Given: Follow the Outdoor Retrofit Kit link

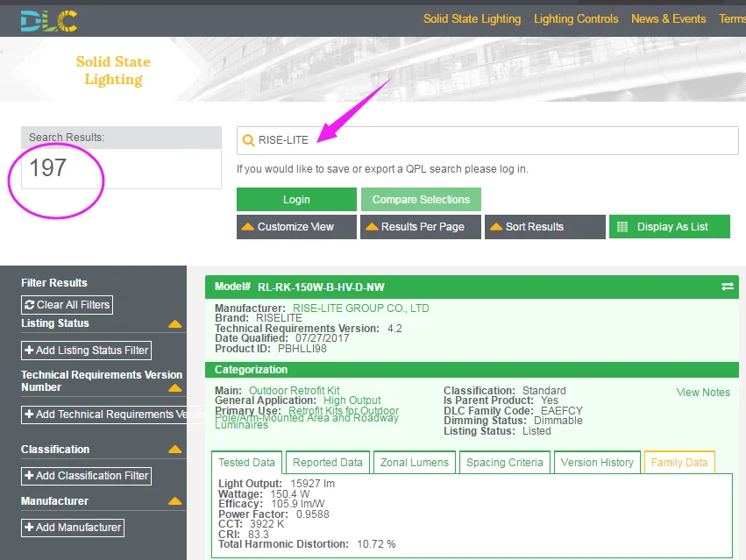Looking at the screenshot, I should click(294, 391).
